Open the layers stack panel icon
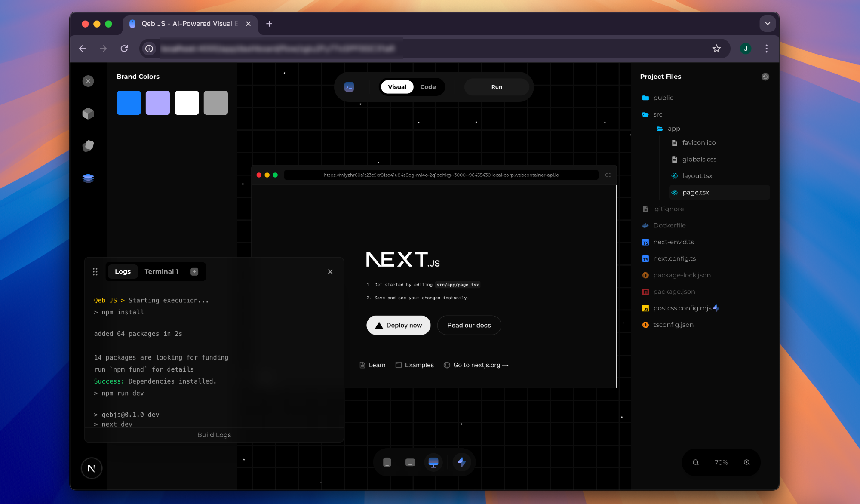 click(88, 178)
